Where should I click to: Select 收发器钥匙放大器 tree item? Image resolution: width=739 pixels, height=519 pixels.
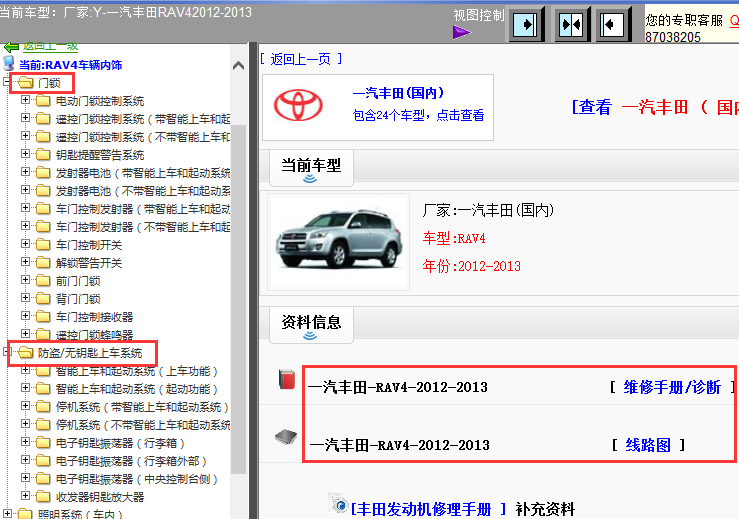point(100,497)
